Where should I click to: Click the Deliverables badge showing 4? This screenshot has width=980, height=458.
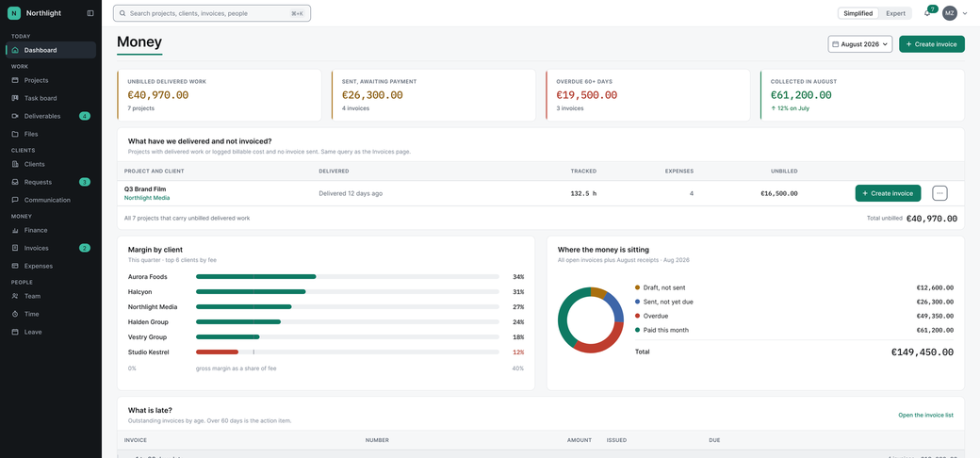pos(85,116)
